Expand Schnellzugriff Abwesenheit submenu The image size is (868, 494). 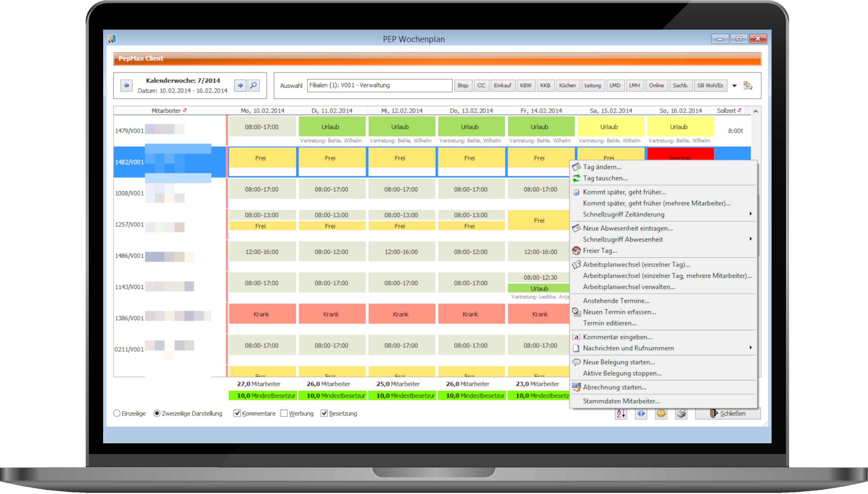pos(664,240)
